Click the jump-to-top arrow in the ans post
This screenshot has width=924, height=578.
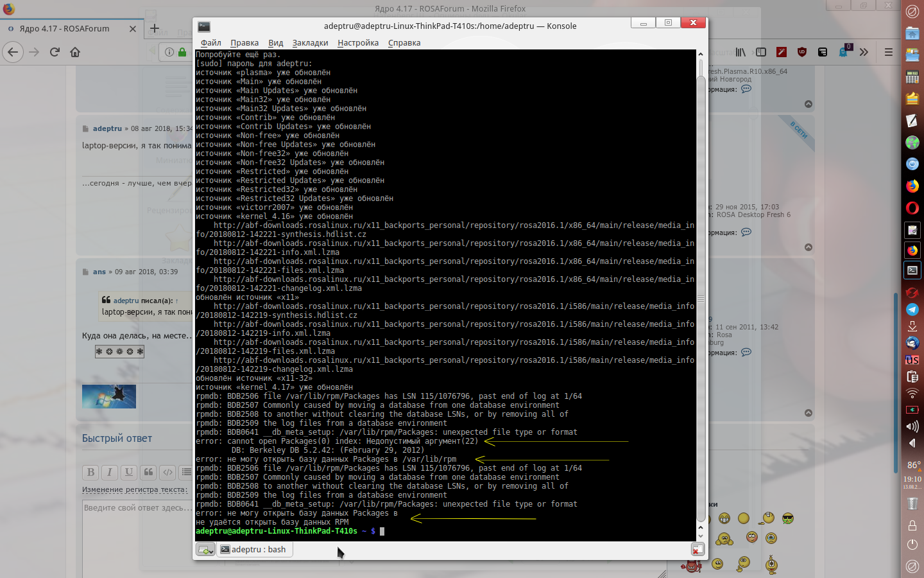809,413
